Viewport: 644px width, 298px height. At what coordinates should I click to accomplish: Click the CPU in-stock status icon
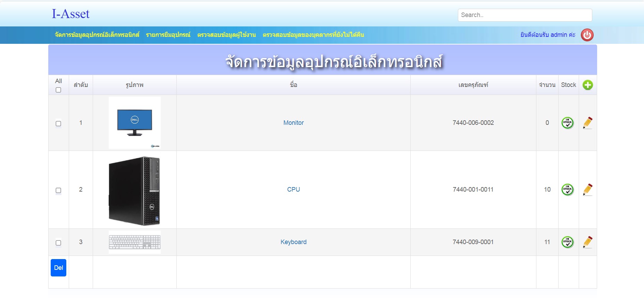[x=568, y=190]
